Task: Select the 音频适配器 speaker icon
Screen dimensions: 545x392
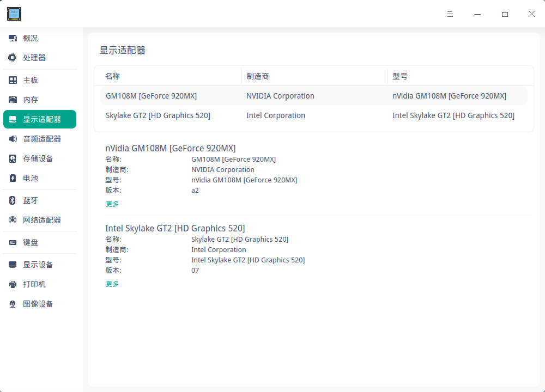Action: tap(13, 139)
